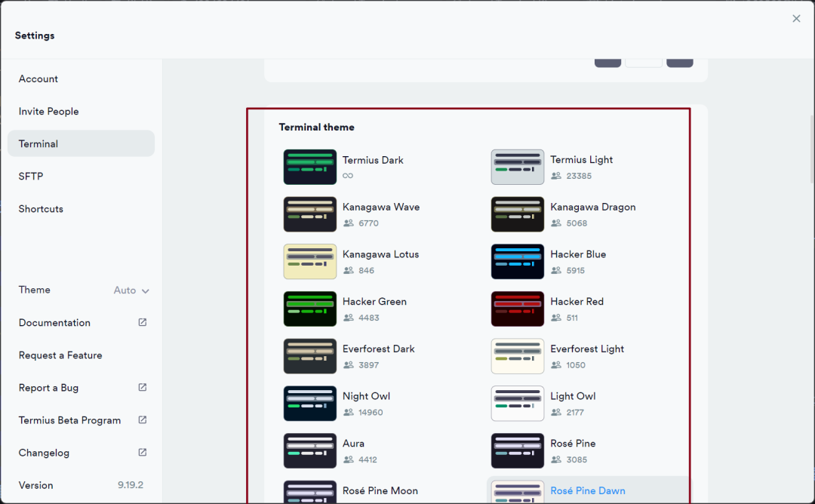Viewport: 815px width, 504px height.
Task: Click the "Rosé Pine Moon" theme name
Action: click(x=380, y=491)
